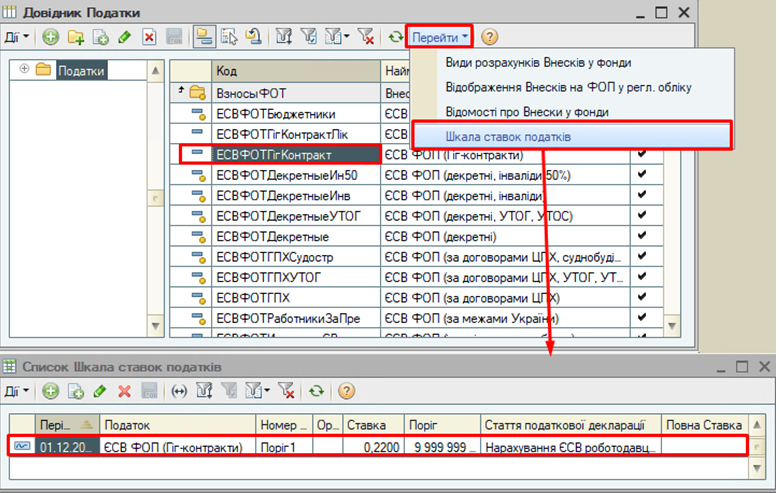Click the hierarchical view icon in the top toolbar

click(204, 37)
